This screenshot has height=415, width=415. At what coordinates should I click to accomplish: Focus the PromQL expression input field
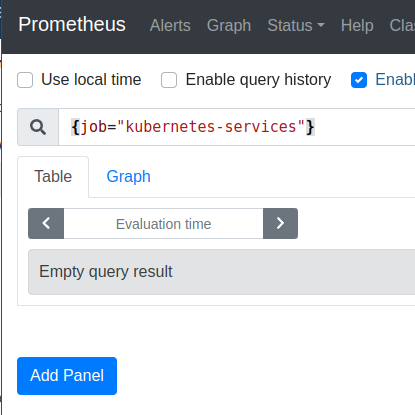click(237, 127)
